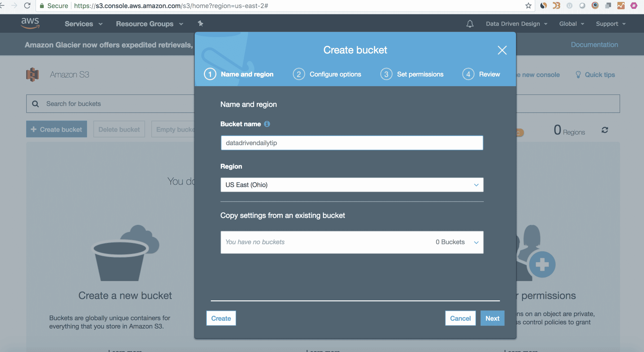Click step 3 circle icon
The width and height of the screenshot is (644, 352).
click(386, 74)
